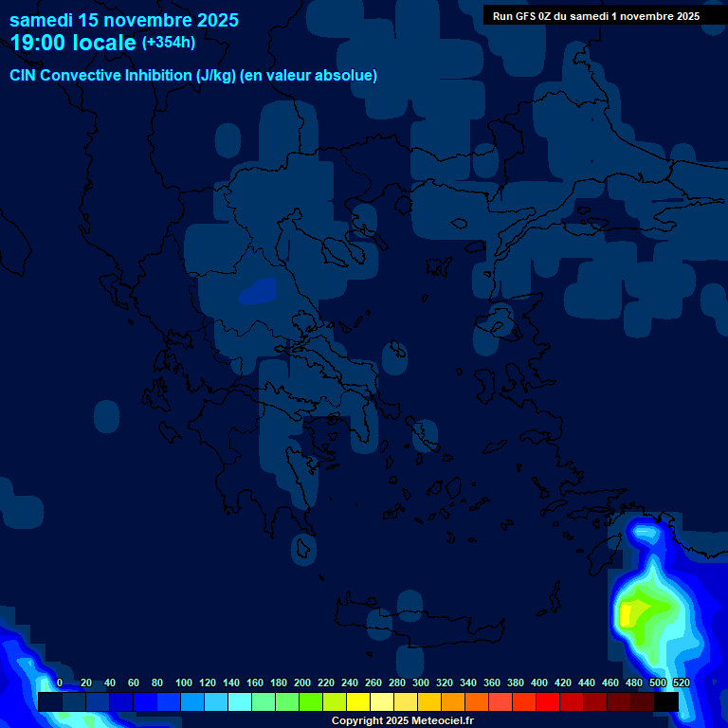Click the blue 80 J/kg legend swatch
Screen dimensions: 728x728
point(169,702)
